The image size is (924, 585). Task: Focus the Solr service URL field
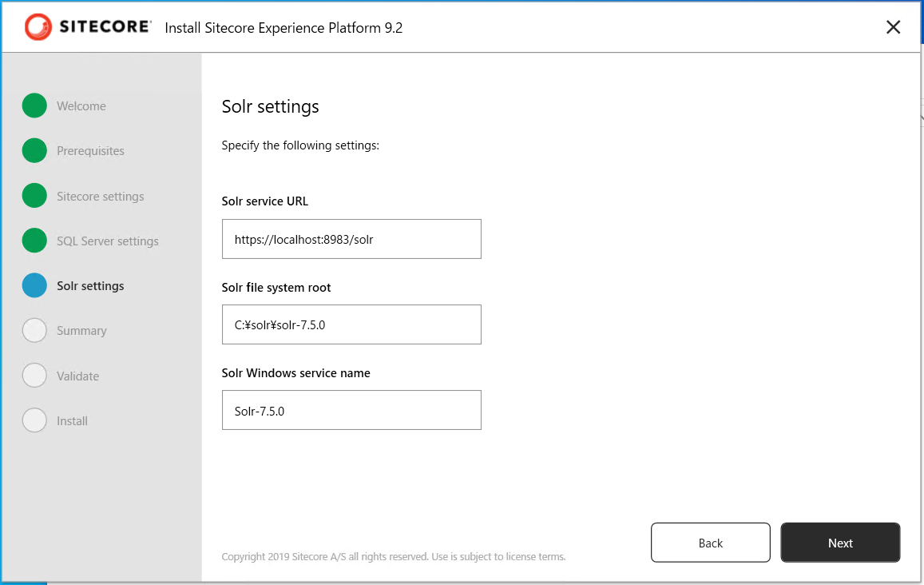pyautogui.click(x=351, y=239)
